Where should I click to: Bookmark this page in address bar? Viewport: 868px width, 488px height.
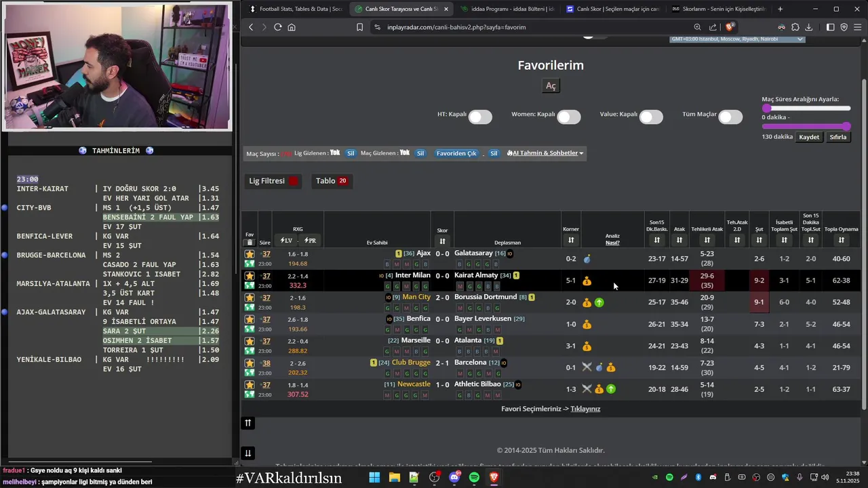359,27
